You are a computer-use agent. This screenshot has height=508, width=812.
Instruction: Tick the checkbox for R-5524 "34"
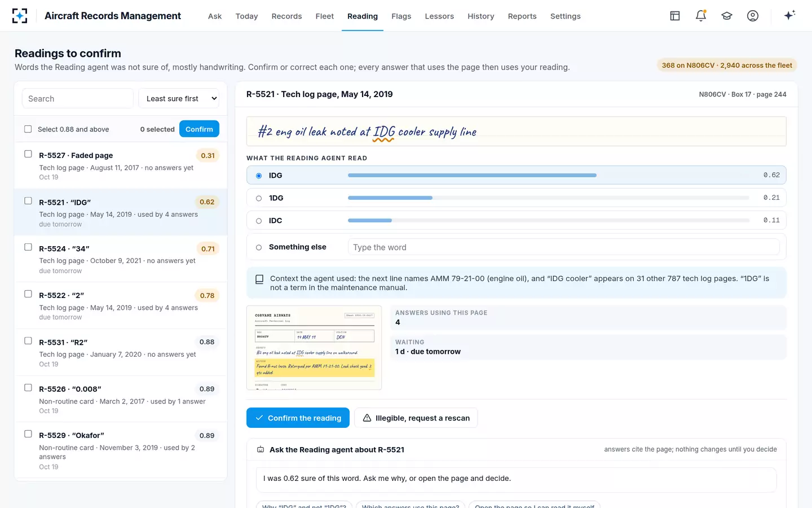[x=28, y=247]
